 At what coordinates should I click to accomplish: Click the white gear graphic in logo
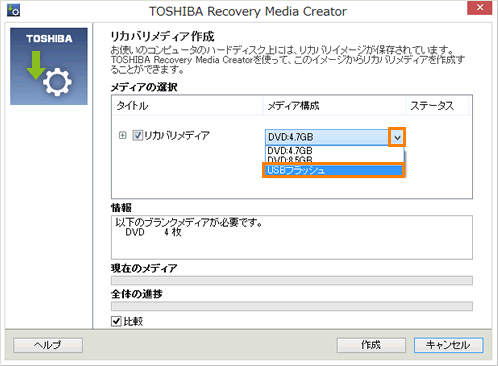pos(57,82)
